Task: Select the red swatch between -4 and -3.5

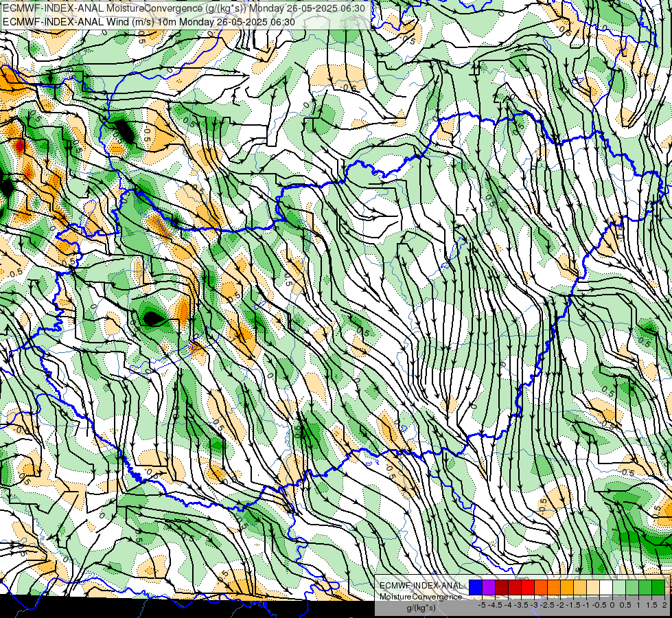Action: [515, 587]
